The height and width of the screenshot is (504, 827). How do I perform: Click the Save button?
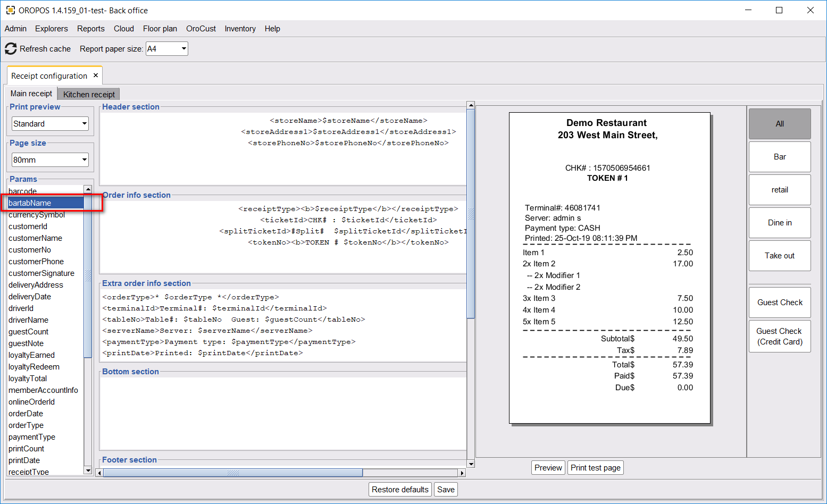446,490
